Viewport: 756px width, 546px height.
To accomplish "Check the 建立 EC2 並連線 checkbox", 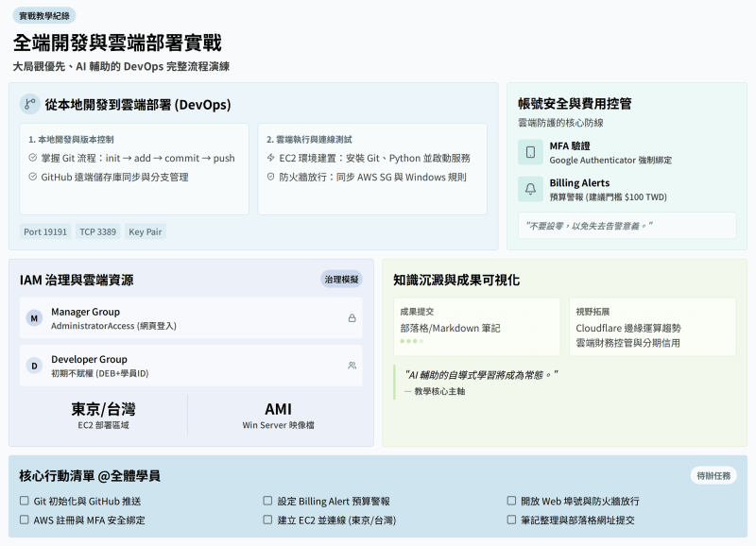I will click(267, 520).
